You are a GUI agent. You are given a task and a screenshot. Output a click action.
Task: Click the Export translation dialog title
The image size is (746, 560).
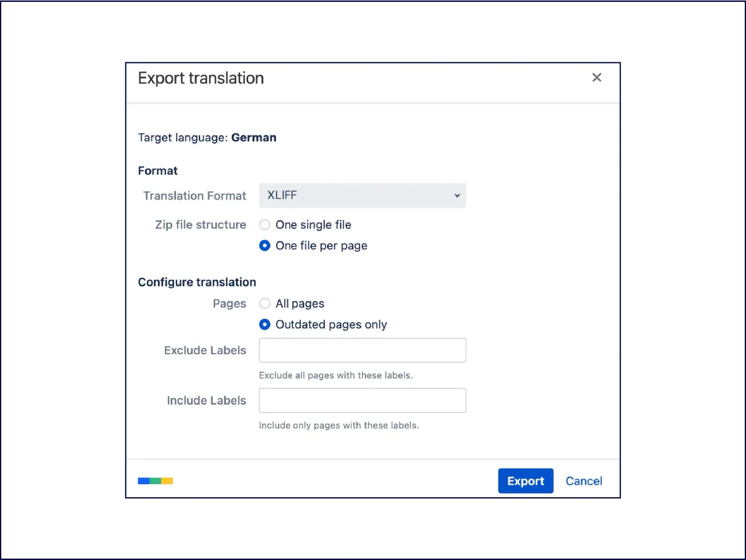click(x=201, y=78)
